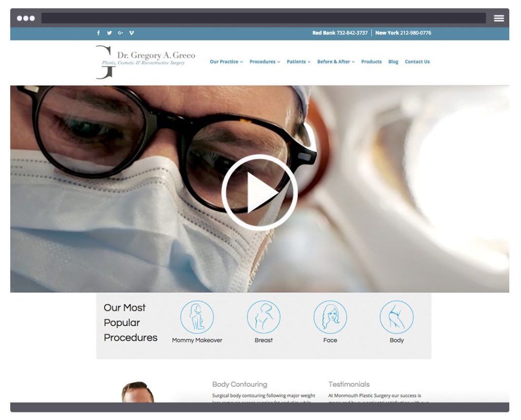The width and height of the screenshot is (521, 420).
Task: Click the Dr. Gregory A. Greco logo
Action: coord(146,61)
